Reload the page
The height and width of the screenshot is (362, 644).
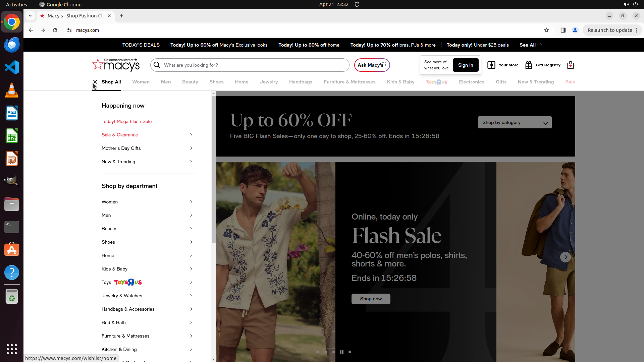click(x=55, y=30)
